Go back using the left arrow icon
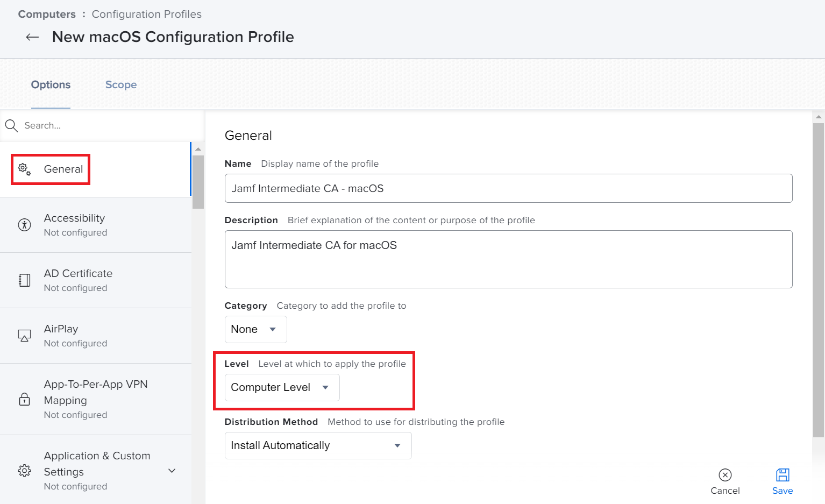 click(32, 37)
